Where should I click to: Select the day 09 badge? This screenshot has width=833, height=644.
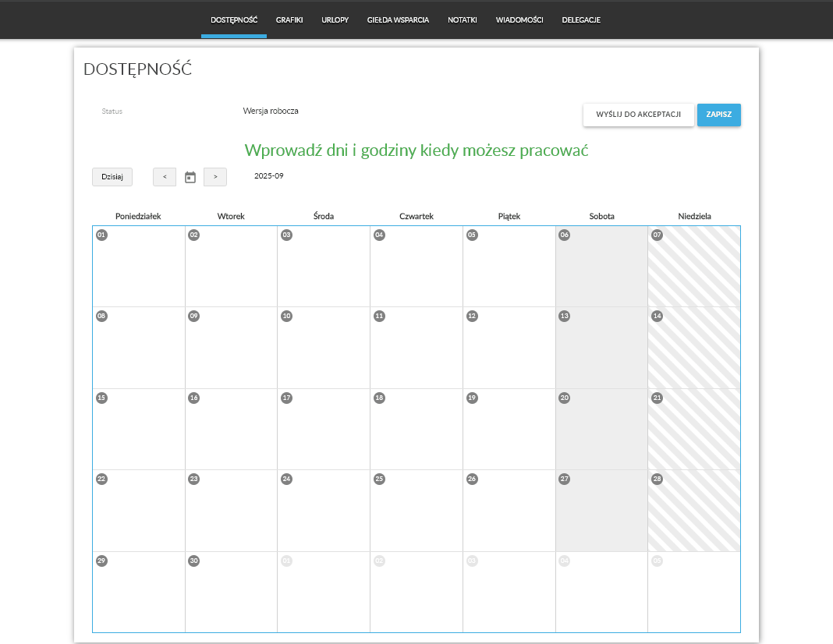pyautogui.click(x=194, y=316)
